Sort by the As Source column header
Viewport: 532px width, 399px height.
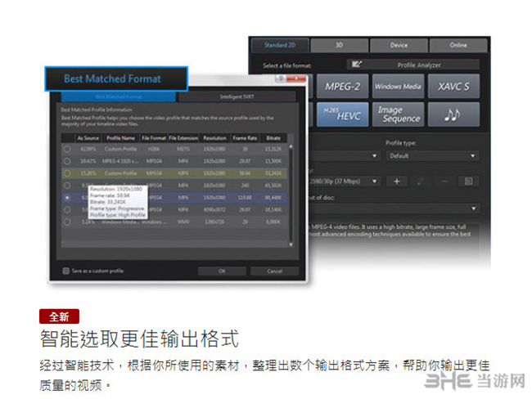[x=88, y=138]
